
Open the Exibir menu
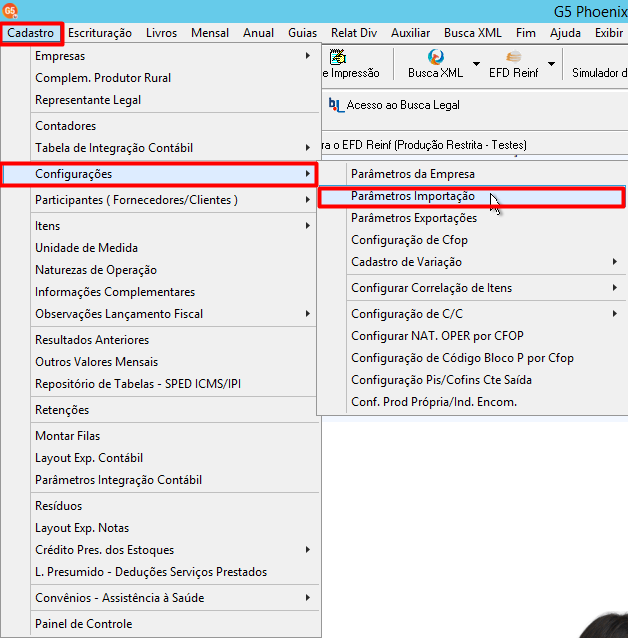coord(609,33)
